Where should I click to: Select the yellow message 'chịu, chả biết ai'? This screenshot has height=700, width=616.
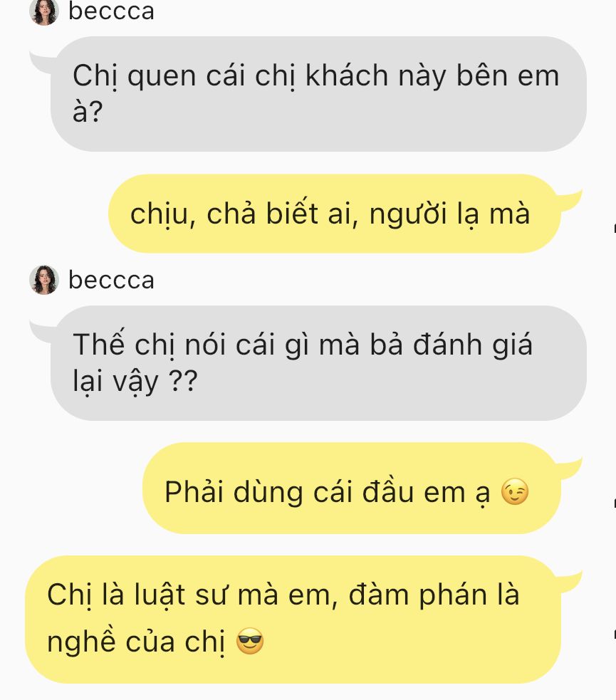(x=334, y=214)
